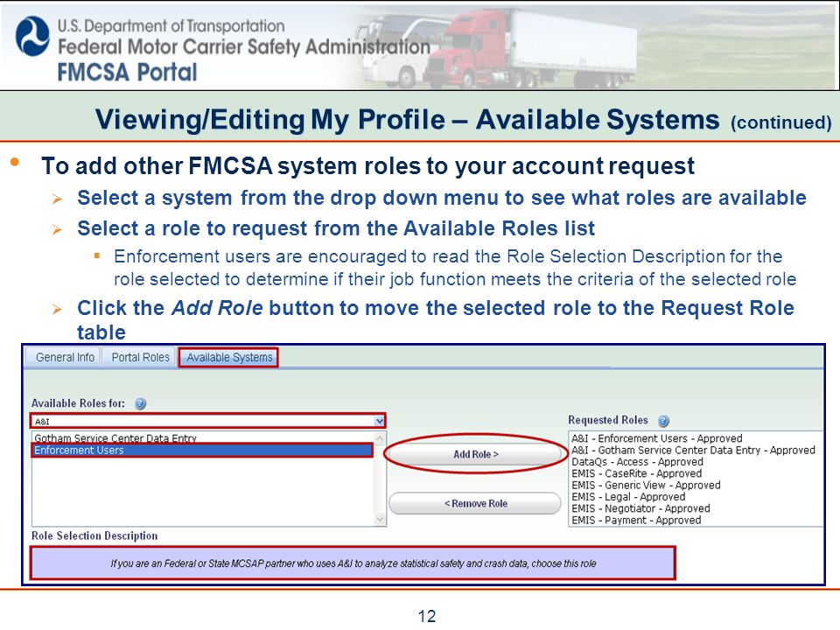Select A&I - Gotham Service Center Data Entry - Approved
The height and width of the screenshot is (630, 840).
click(x=693, y=450)
